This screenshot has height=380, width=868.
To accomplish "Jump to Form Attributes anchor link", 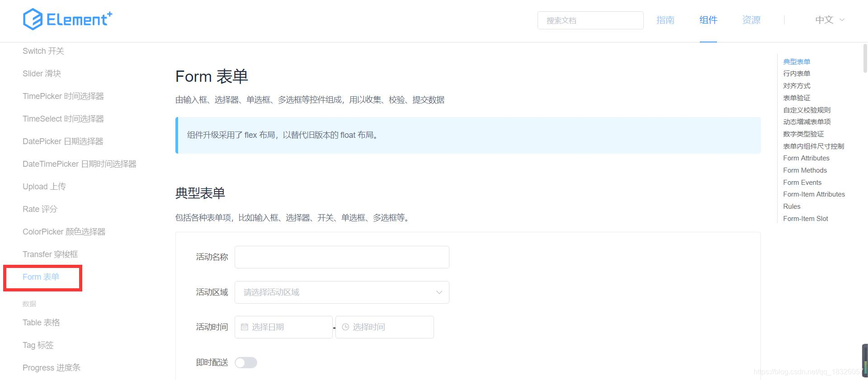I will click(x=807, y=158).
